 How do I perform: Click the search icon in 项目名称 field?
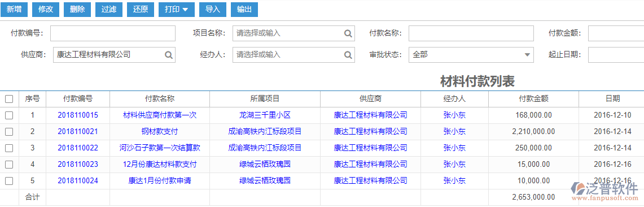click(x=348, y=33)
